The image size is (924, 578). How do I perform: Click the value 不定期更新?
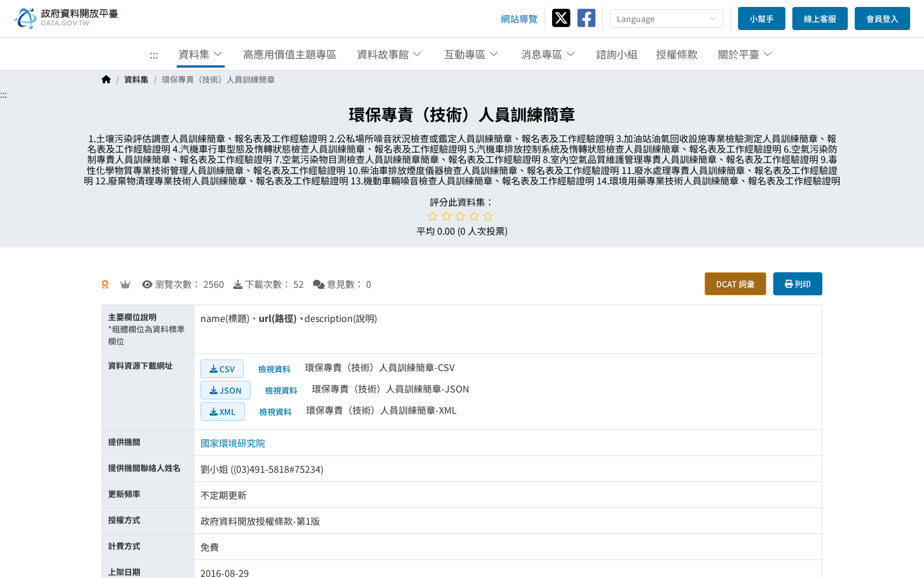point(223,495)
